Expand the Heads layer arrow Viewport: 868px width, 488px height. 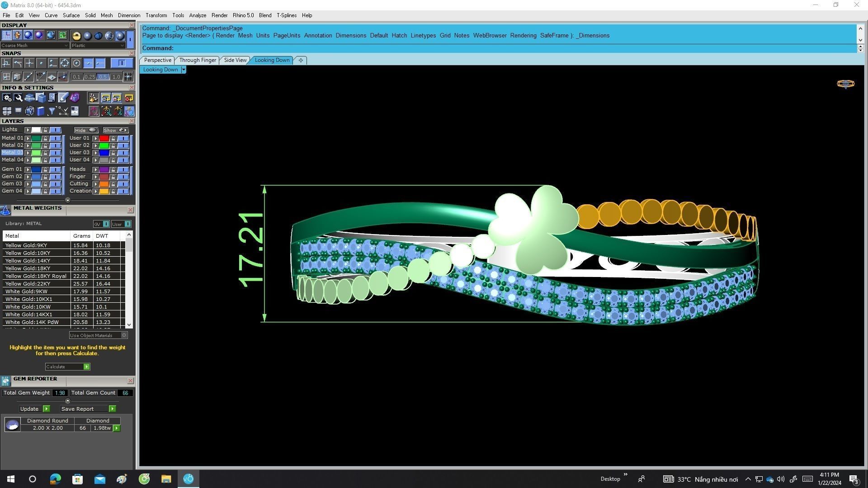(95, 169)
